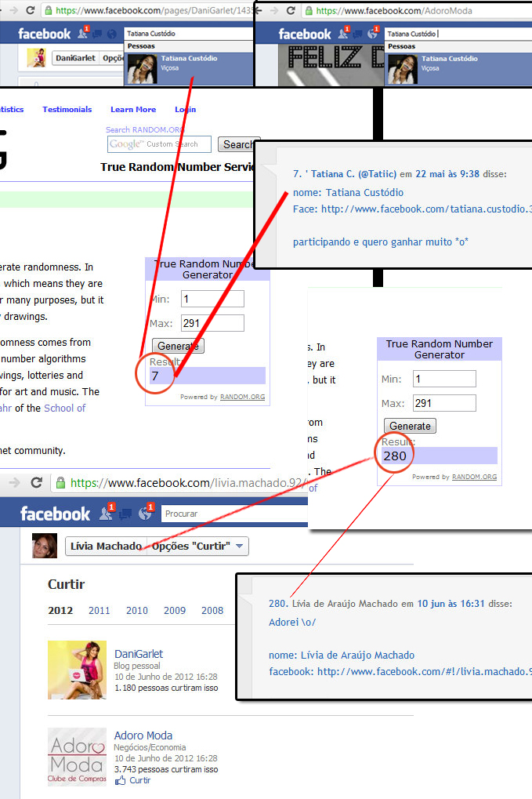Image resolution: width=532 pixels, height=799 pixels.
Task: Open DaniGarlet page link in Curtir list
Action: [139, 654]
